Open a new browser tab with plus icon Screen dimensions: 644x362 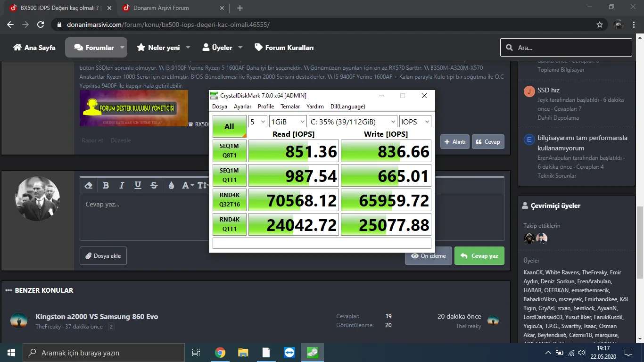[x=240, y=8]
